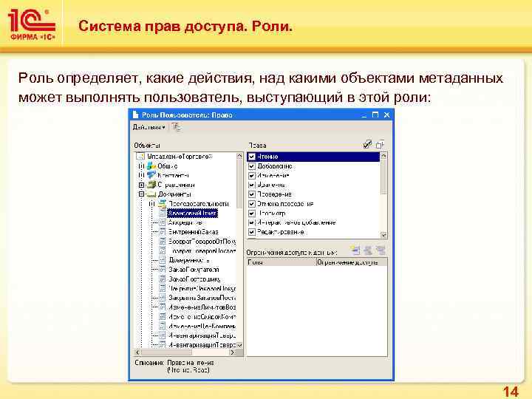Image resolution: width=532 pixels, height=399 pixels.
Task: Click the rightmost greyed restriction toolbar icon
Action: (381, 250)
